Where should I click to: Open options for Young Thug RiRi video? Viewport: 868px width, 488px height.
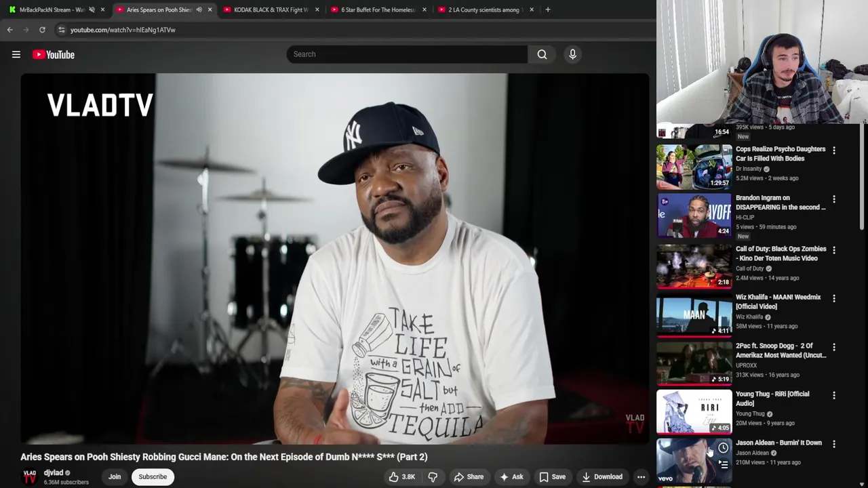point(834,395)
